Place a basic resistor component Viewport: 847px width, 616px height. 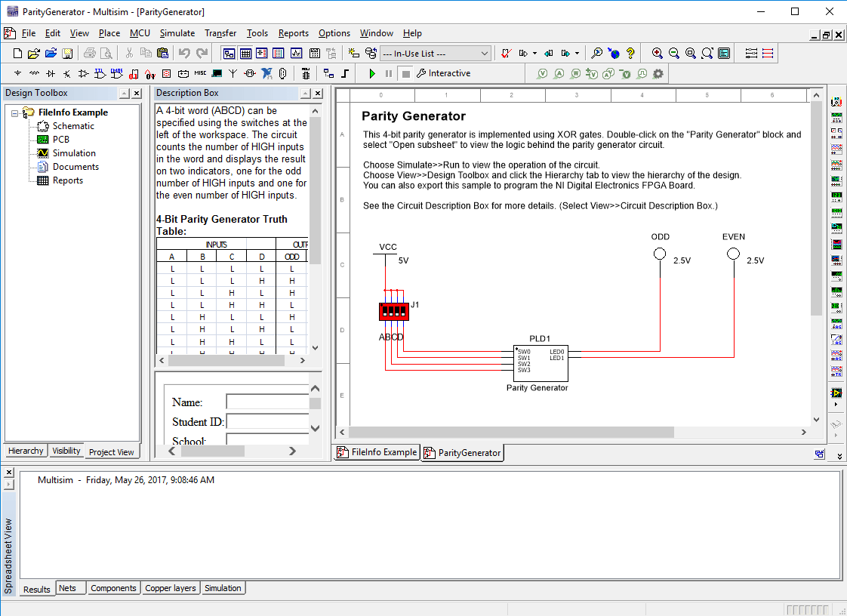pos(34,73)
